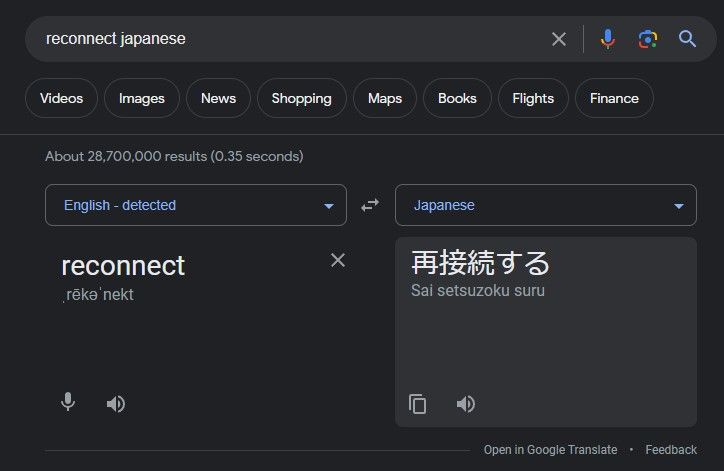Select the News filter
The image size is (724, 471).
coord(218,98)
